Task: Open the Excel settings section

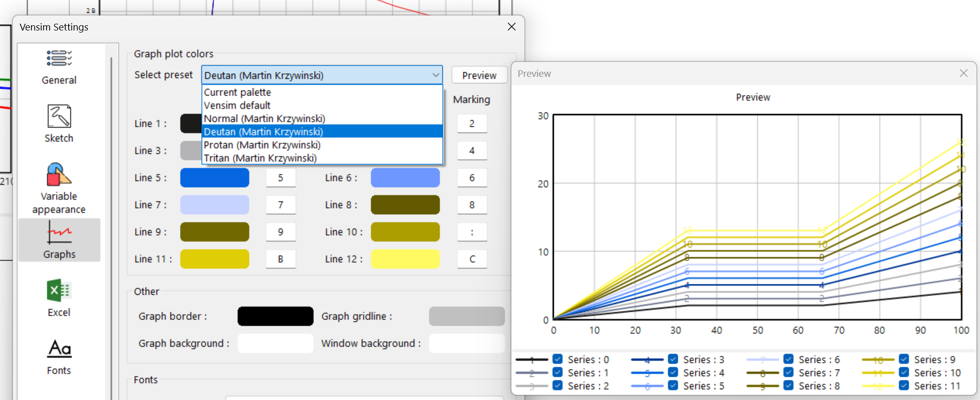Action: click(x=59, y=298)
